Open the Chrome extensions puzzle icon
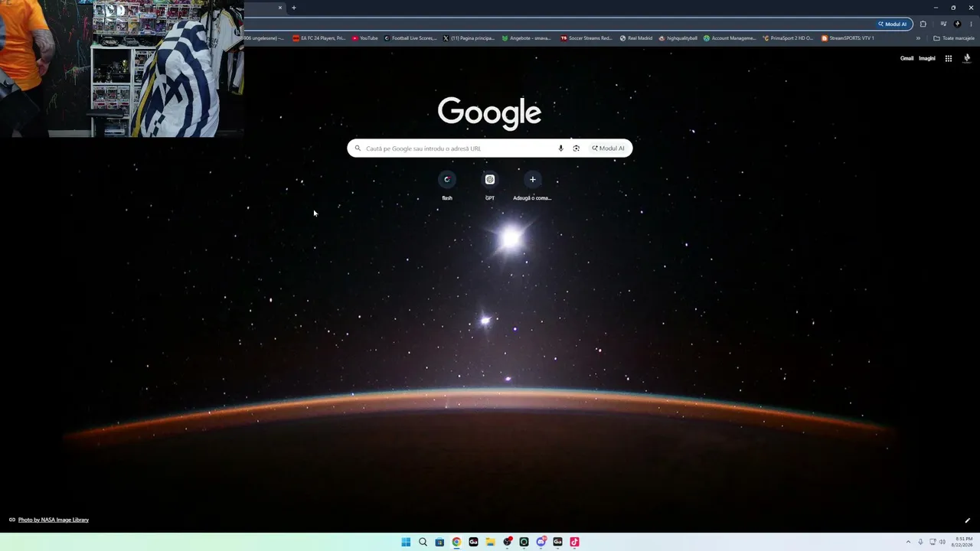Screen dimensions: 980x551 pyautogui.click(x=923, y=24)
